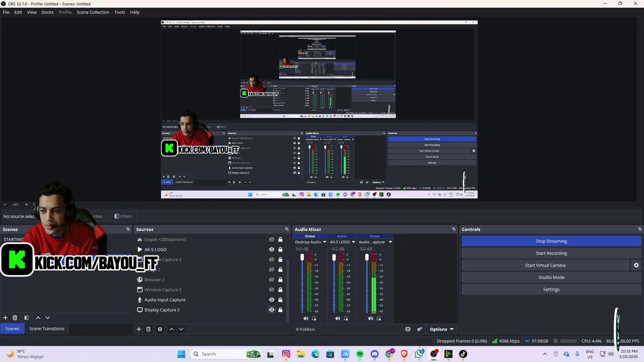
Task: Open Desktop Audio dropdown arrow
Action: (325, 242)
